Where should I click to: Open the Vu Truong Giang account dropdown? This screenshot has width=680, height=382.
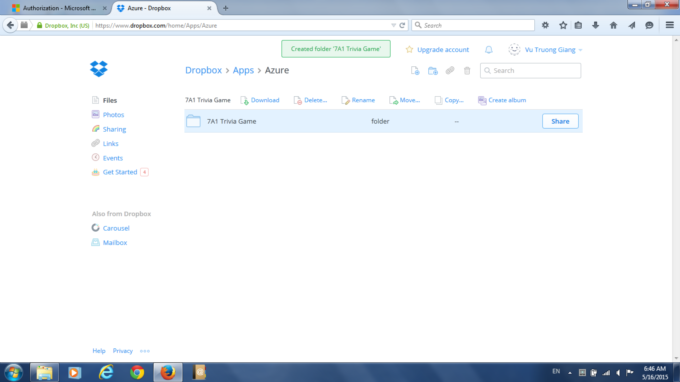(553, 50)
